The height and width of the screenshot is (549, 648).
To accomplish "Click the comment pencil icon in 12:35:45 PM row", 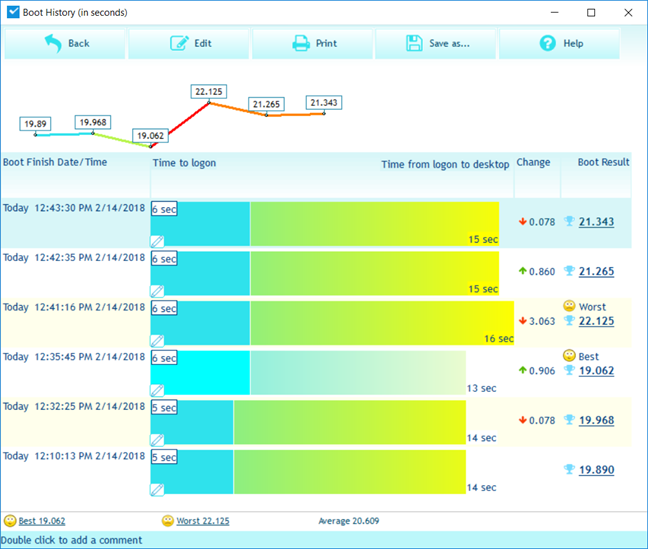I will (157, 390).
